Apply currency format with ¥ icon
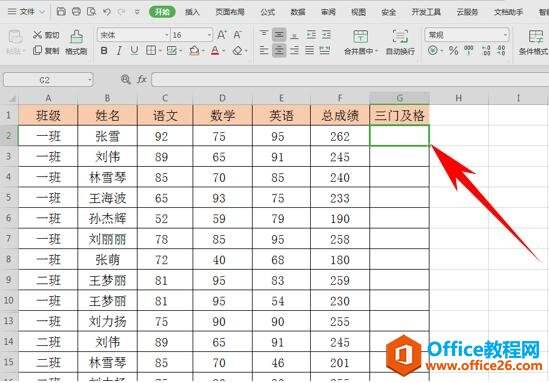This screenshot has height=383, width=549. (433, 50)
